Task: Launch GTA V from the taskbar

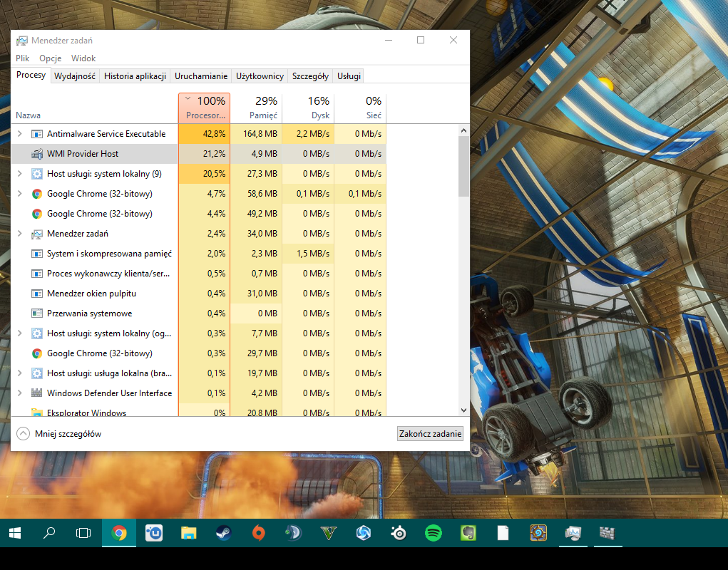Action: tap(328, 533)
